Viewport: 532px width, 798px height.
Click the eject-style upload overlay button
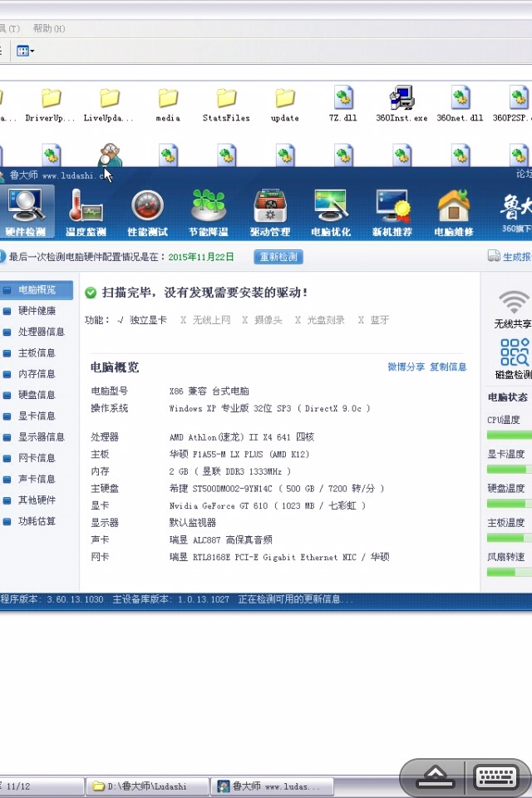435,778
